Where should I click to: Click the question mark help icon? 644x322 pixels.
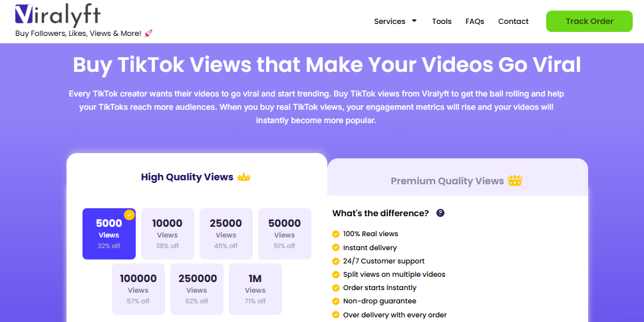440,213
